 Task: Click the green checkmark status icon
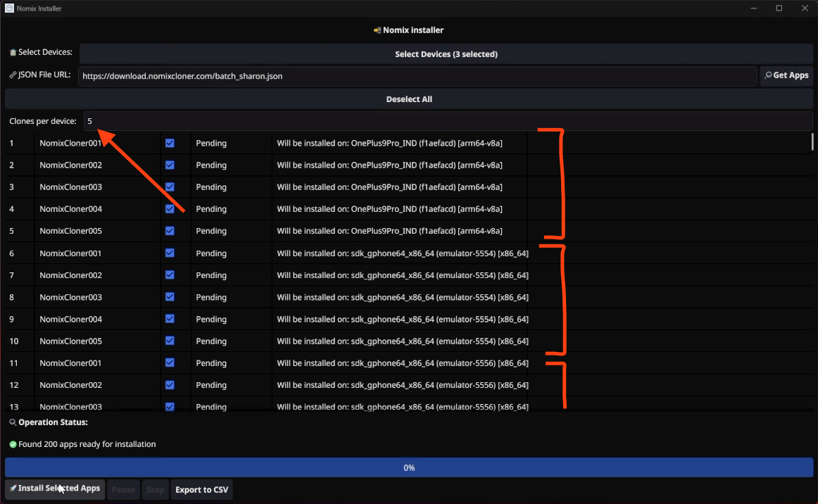[13, 445]
